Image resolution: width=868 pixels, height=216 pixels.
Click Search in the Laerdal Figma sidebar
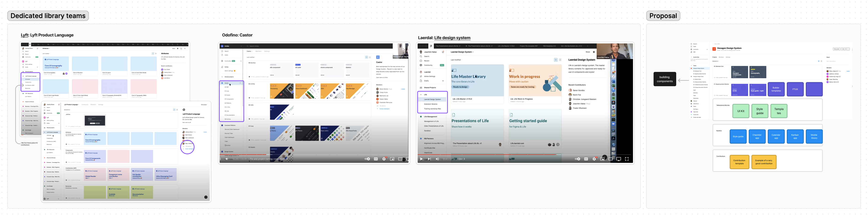(426, 56)
